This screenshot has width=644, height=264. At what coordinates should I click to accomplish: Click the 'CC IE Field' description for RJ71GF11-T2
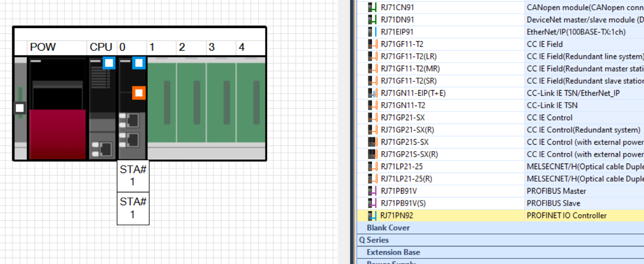545,44
